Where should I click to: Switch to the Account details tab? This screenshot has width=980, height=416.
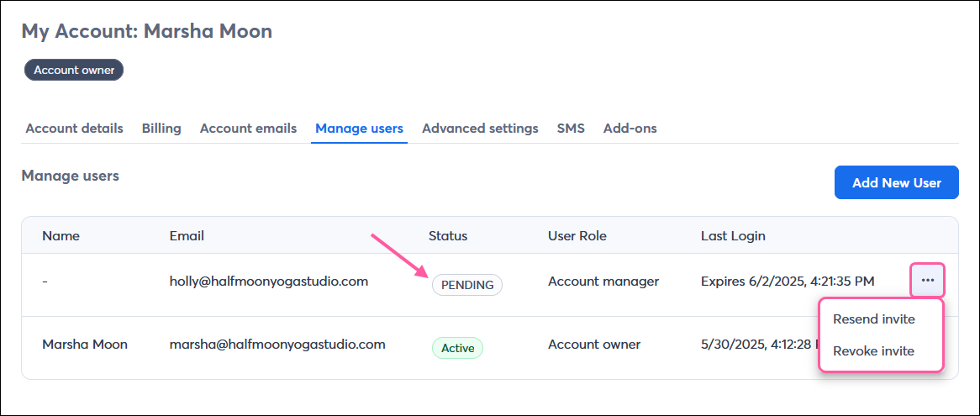[x=74, y=128]
